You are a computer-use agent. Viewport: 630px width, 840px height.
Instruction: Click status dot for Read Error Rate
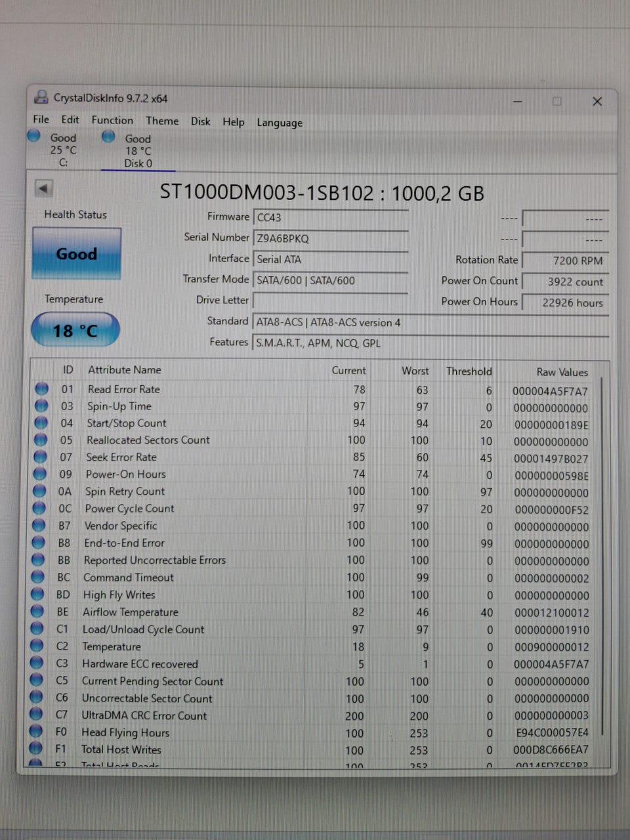coord(41,388)
